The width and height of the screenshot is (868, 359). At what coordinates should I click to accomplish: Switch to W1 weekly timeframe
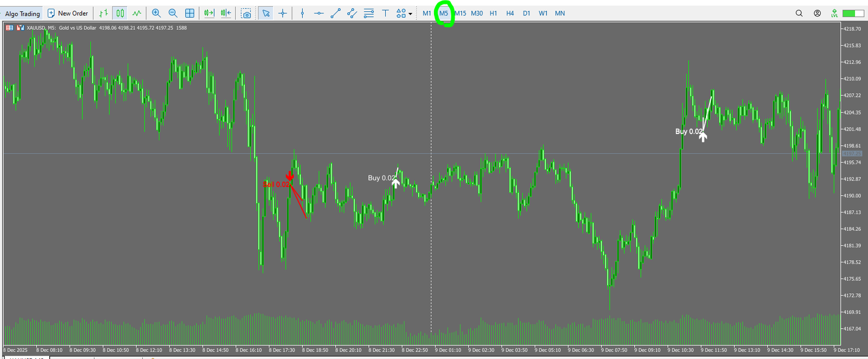(543, 13)
